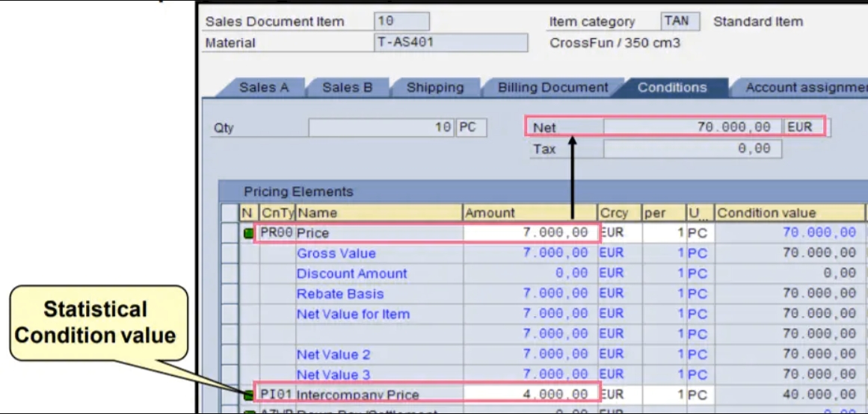The image size is (868, 414).
Task: Switch to the Sales A tab
Action: click(263, 87)
